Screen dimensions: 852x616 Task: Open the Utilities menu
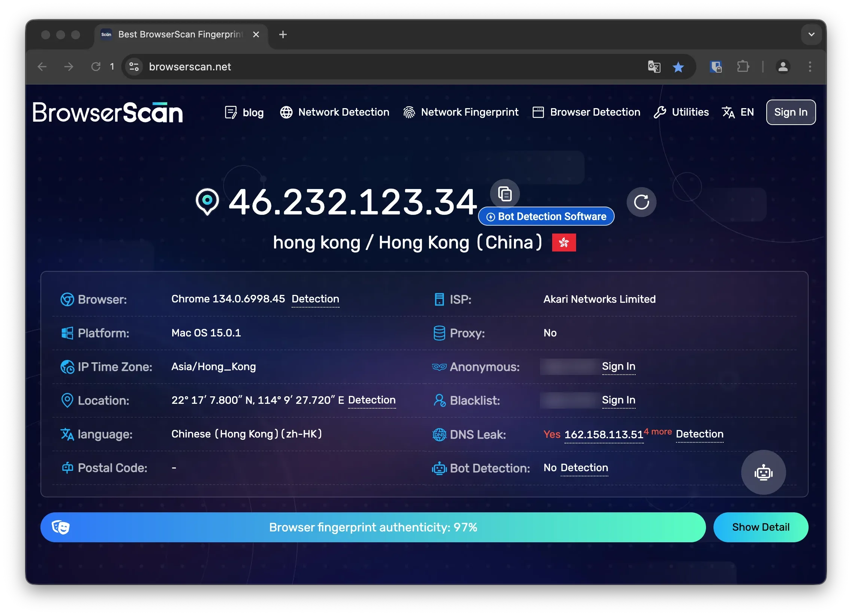click(x=681, y=112)
